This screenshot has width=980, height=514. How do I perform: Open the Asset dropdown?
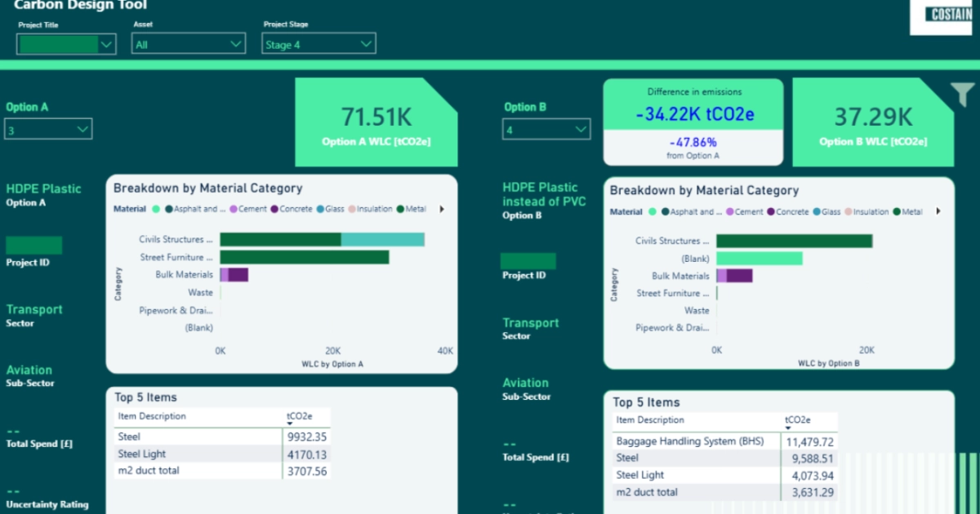pos(235,43)
